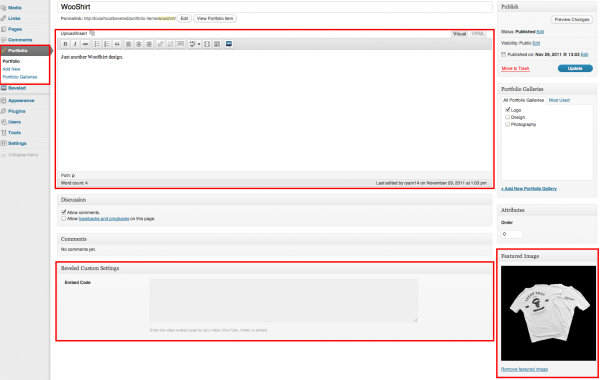600x380 pixels.
Task: Switch to the HTML editor tab
Action: pos(478,34)
